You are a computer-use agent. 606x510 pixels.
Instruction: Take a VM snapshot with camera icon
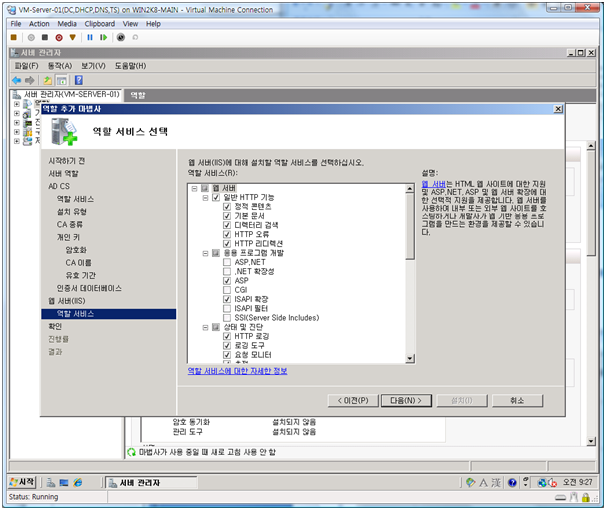pyautogui.click(x=121, y=37)
